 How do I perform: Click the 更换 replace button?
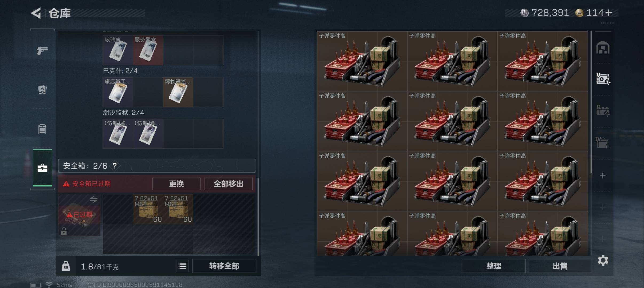(176, 184)
